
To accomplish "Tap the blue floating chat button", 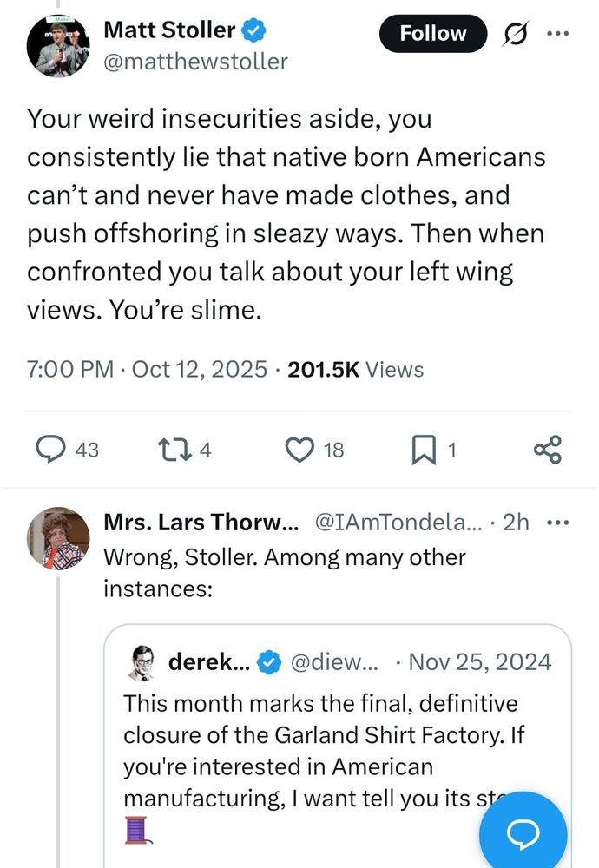I will pyautogui.click(x=523, y=833).
